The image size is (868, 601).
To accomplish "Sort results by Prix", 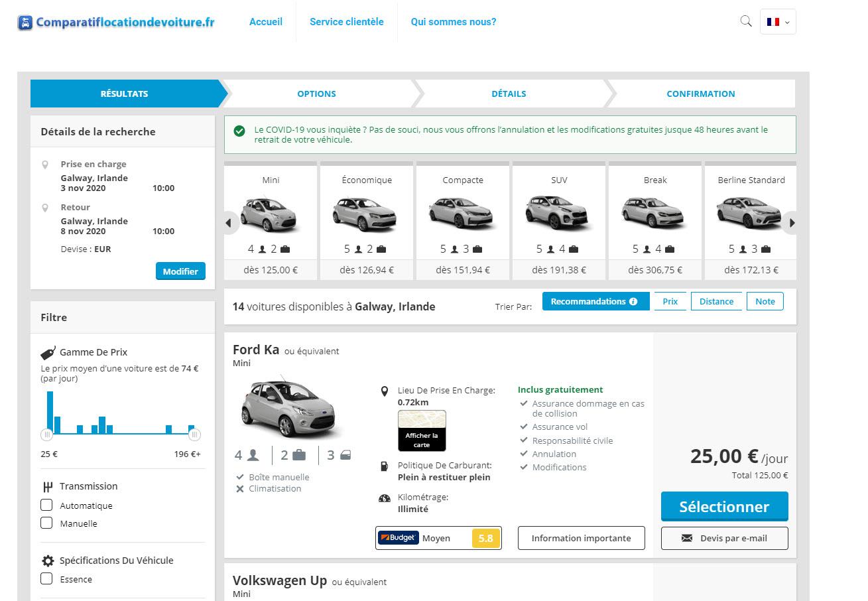I will point(670,302).
